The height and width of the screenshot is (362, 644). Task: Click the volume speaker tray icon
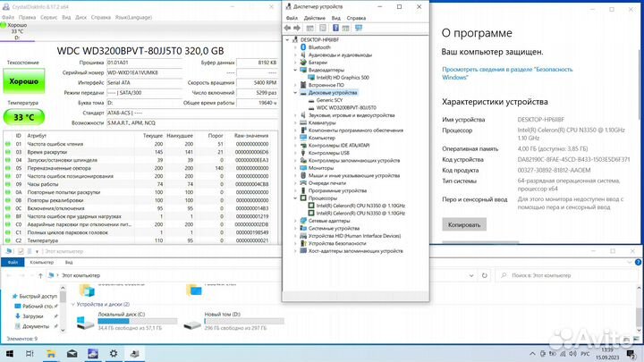coord(572,353)
